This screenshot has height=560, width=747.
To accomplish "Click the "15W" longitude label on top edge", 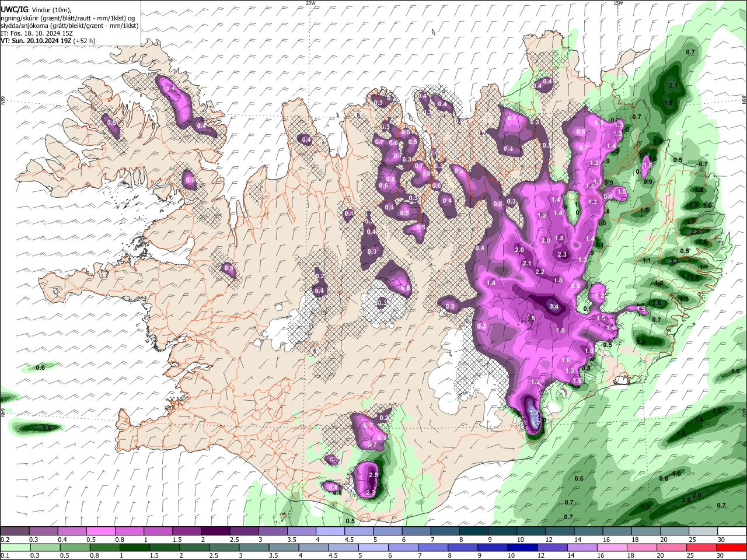I will click(618, 3).
